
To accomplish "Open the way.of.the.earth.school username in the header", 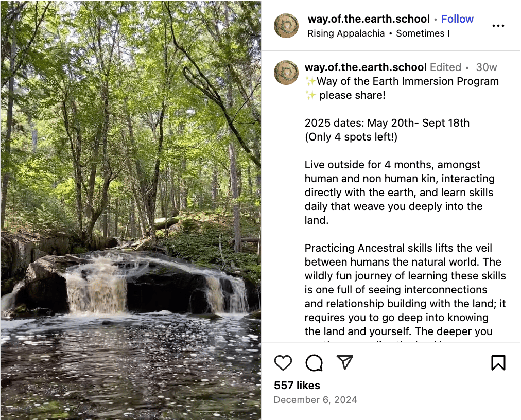I will 368,19.
